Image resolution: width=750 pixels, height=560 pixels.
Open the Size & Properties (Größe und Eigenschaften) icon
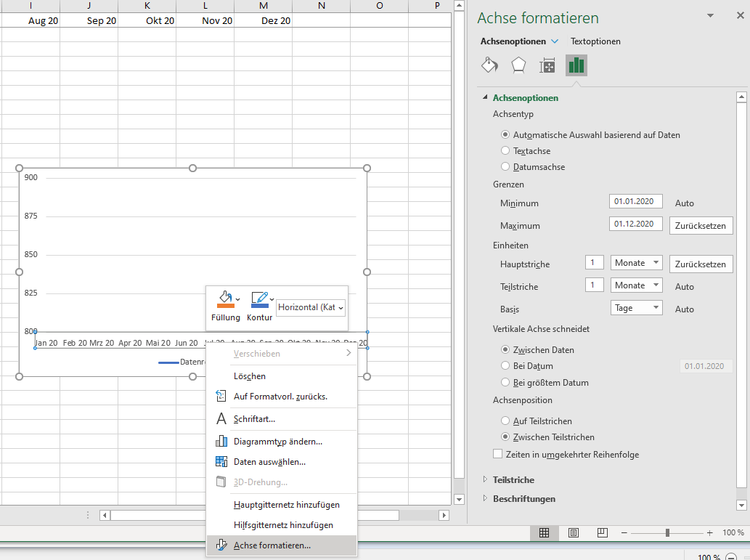coord(547,65)
